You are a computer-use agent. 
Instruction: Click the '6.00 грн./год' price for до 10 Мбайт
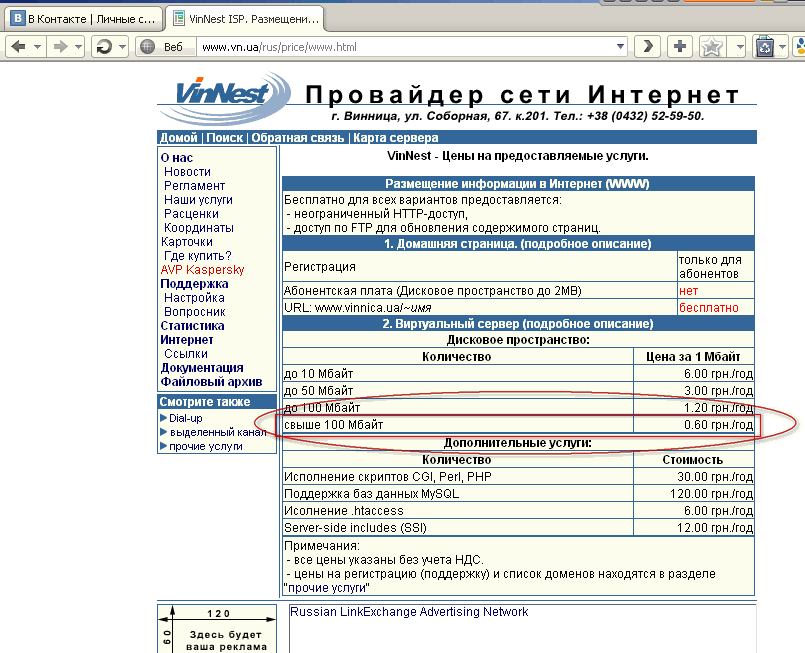click(x=718, y=374)
